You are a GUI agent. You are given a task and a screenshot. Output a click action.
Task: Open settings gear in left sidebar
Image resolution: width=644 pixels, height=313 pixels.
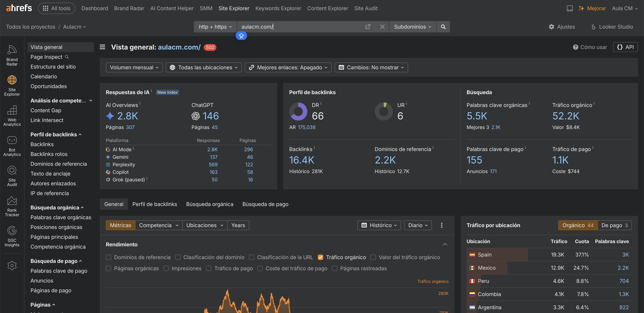tap(12, 266)
